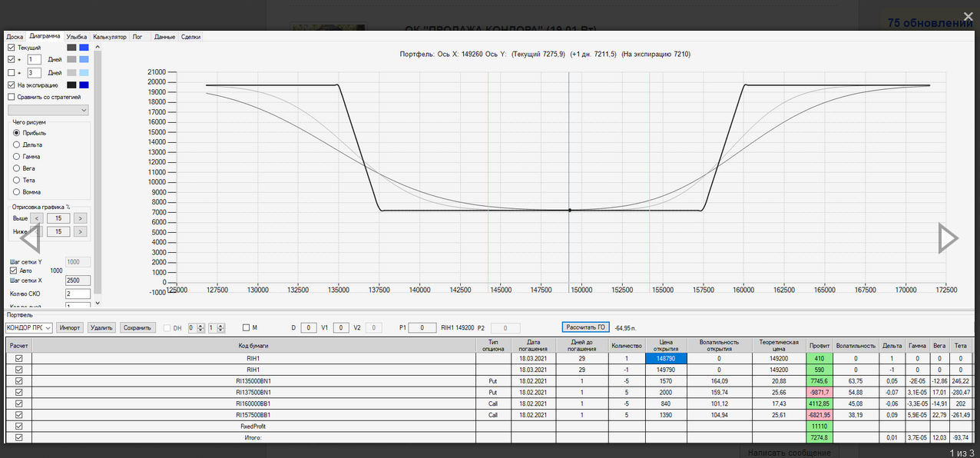The height and width of the screenshot is (458, 980).
Task: Uncheck Расчет for the RI135000BN1 row
Action: click(19, 380)
